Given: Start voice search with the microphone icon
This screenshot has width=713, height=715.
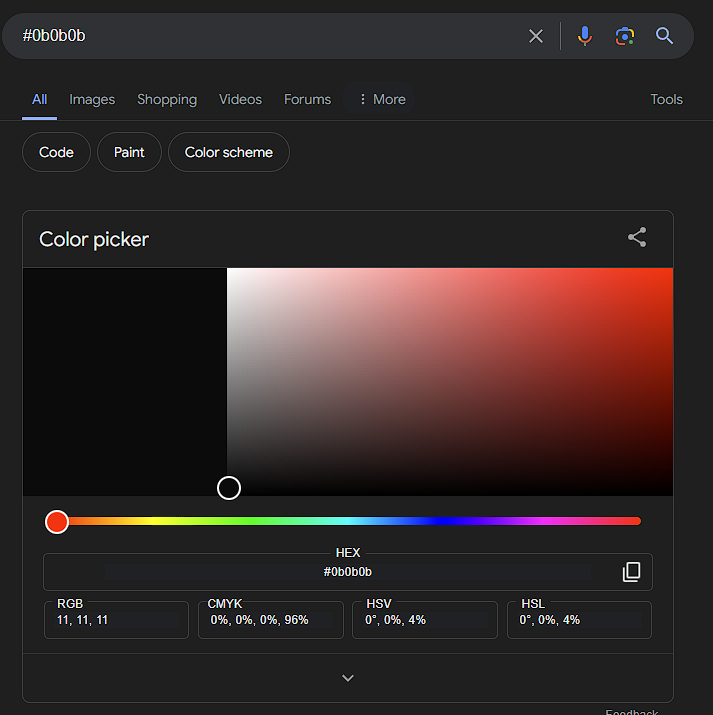Looking at the screenshot, I should click(584, 36).
